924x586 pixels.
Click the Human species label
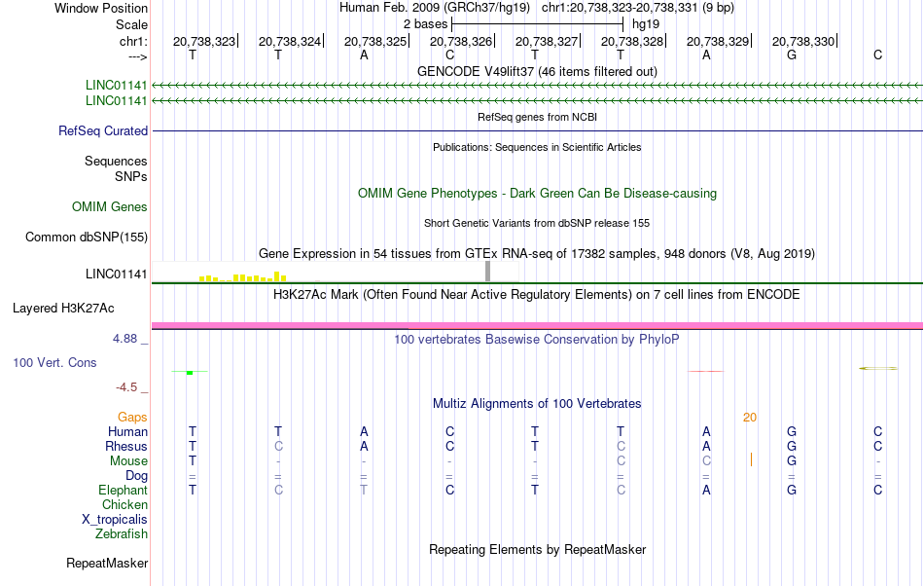[127, 431]
